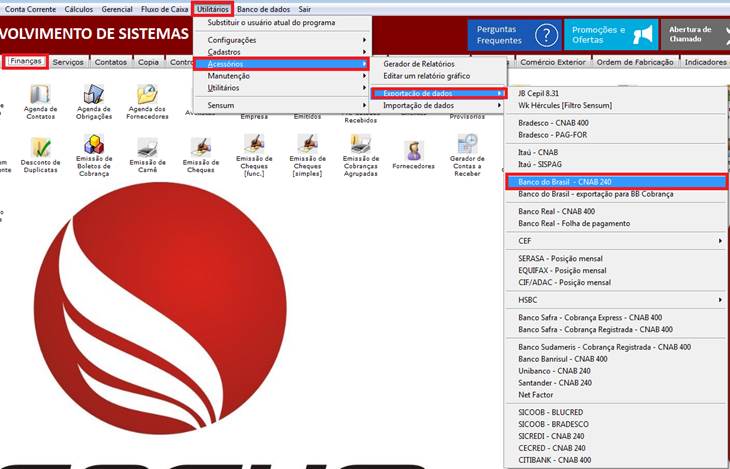Choose JB Cepil 8.31 export

click(617, 93)
